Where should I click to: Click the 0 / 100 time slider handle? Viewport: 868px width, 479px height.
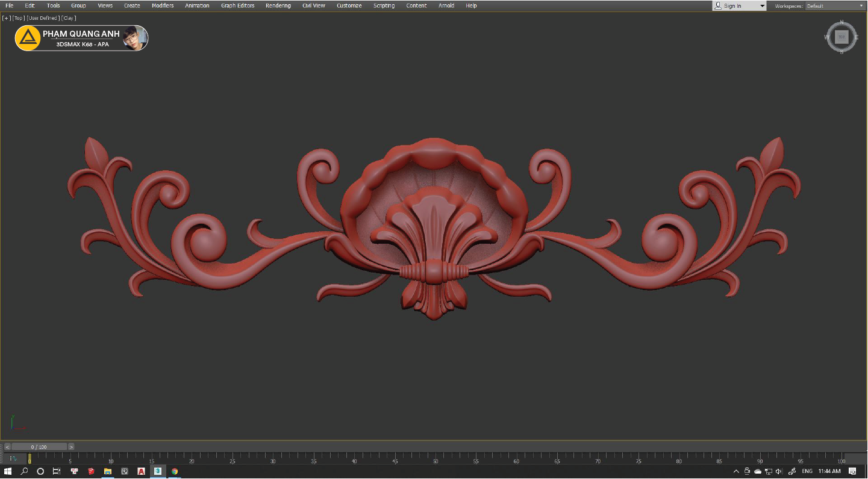tap(39, 447)
